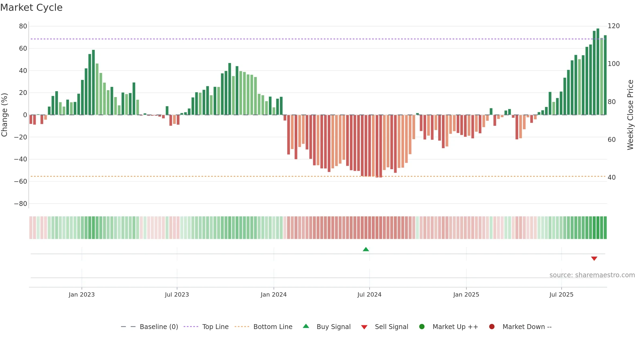The width and height of the screenshot is (644, 362).
Task: Toggle the Bottom Line legend entry
Action: (x=264, y=327)
